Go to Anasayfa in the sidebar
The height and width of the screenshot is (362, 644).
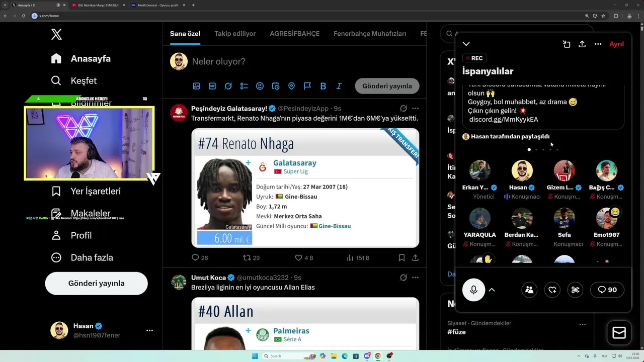[x=80, y=58]
